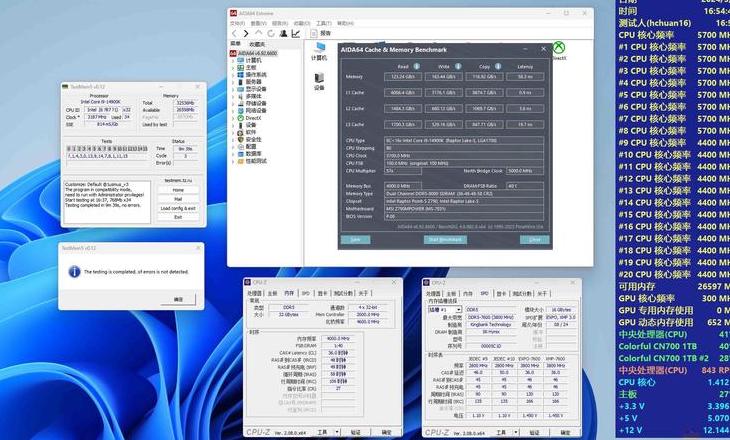Screen dimensions: 730x440
Task: Click 确定 button in right CPU-Z window
Action: point(565,432)
